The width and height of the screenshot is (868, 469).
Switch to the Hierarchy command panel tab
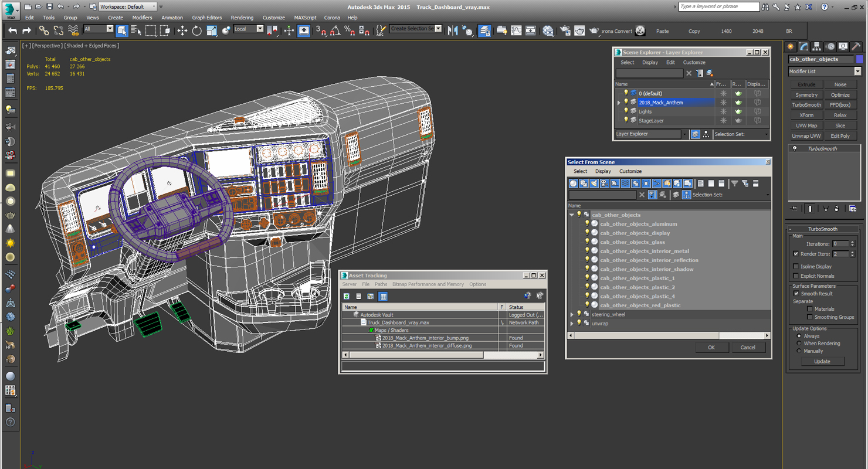point(817,46)
